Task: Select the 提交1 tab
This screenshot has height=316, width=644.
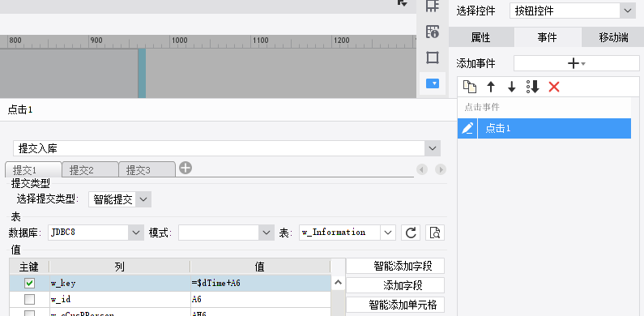Action: 33,169
